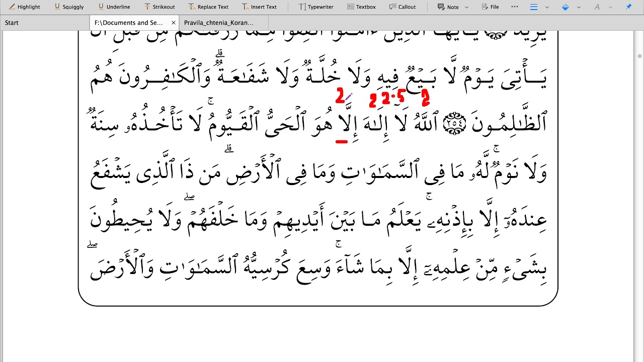Click the font style A icon
This screenshot has width=644, height=362.
(x=597, y=7)
